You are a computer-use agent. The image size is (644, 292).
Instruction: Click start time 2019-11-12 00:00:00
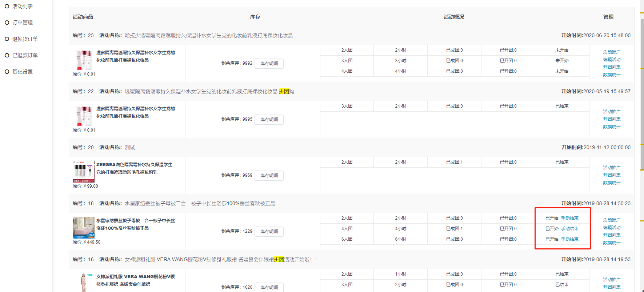coord(607,147)
